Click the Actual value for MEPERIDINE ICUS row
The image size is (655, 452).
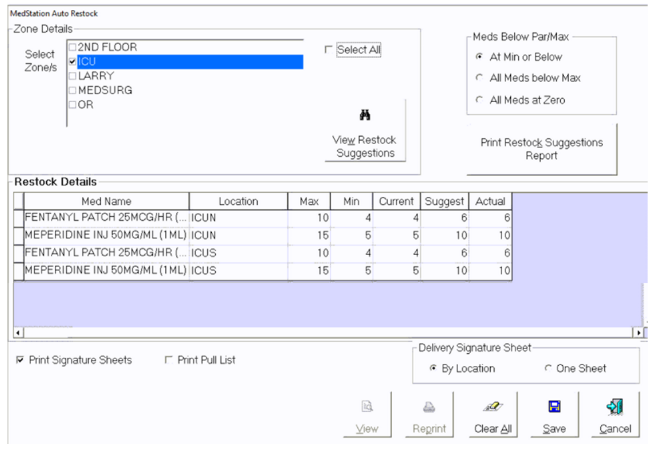[490, 271]
